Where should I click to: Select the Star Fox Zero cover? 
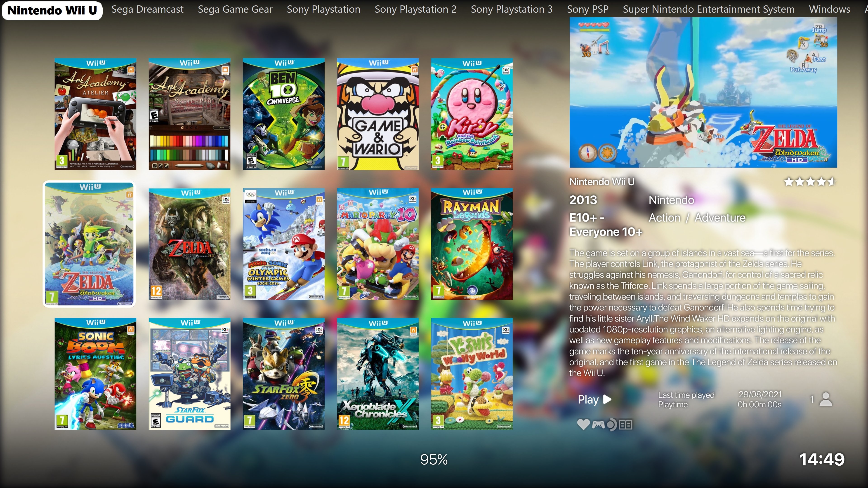point(283,374)
